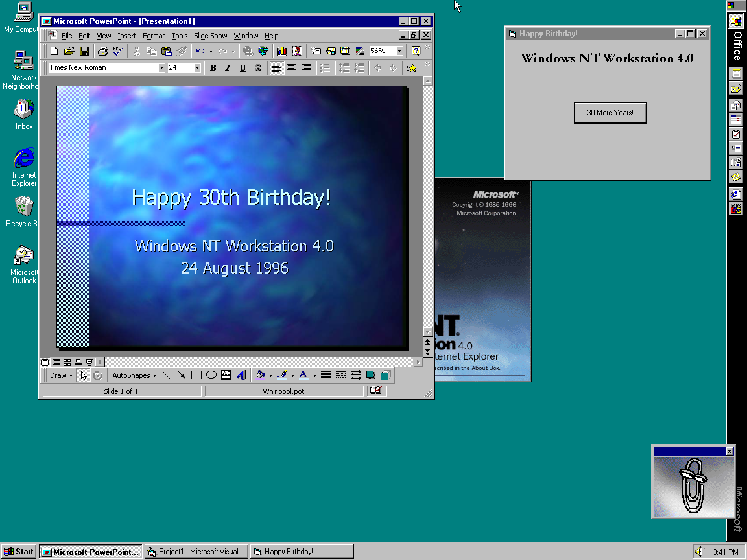This screenshot has height=560, width=747.
Task: Click the spell-check status book icon
Action: click(376, 390)
